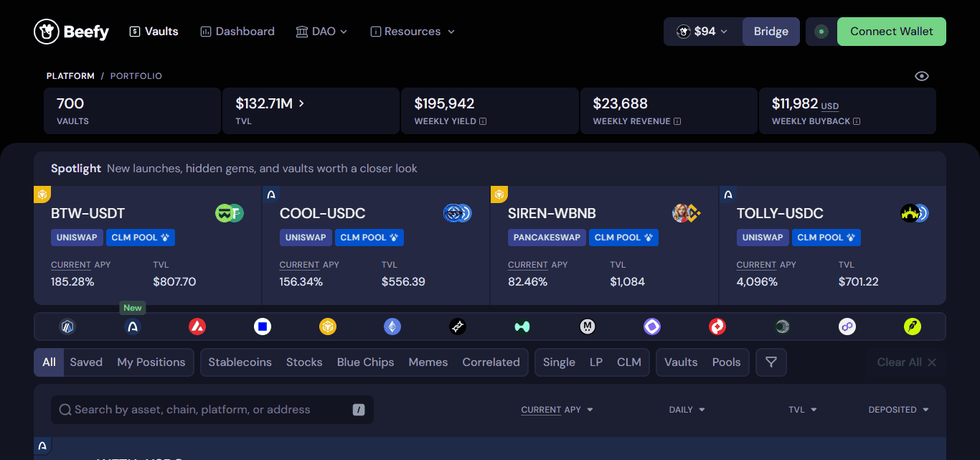
Task: Click the Weekly Buyback info icon
Action: tap(857, 121)
